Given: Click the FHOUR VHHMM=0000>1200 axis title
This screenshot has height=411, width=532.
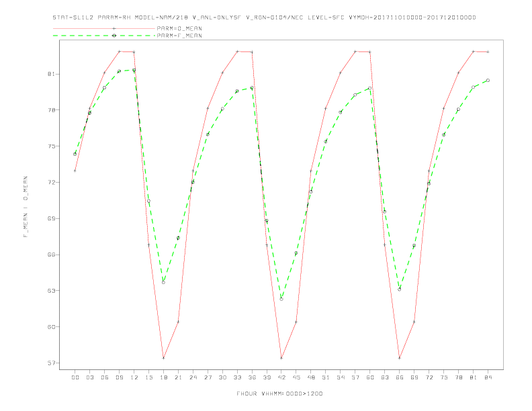Looking at the screenshot, I should [x=279, y=394].
